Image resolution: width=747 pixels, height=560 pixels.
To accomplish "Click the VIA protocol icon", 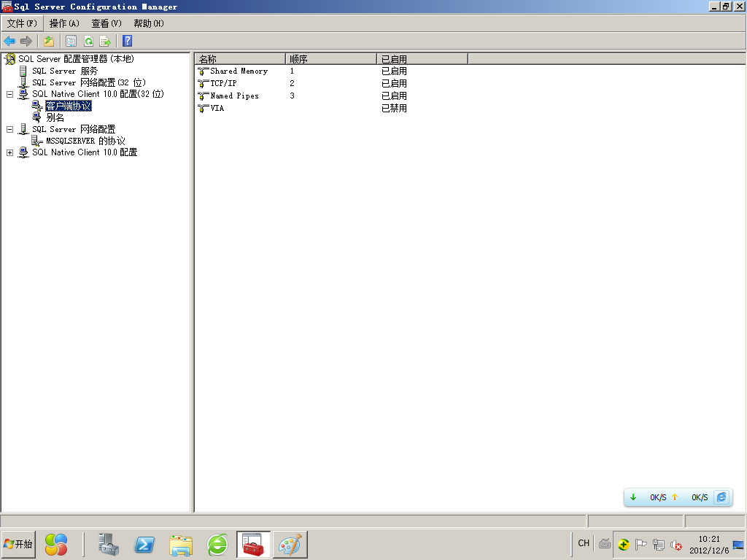I will coord(204,109).
